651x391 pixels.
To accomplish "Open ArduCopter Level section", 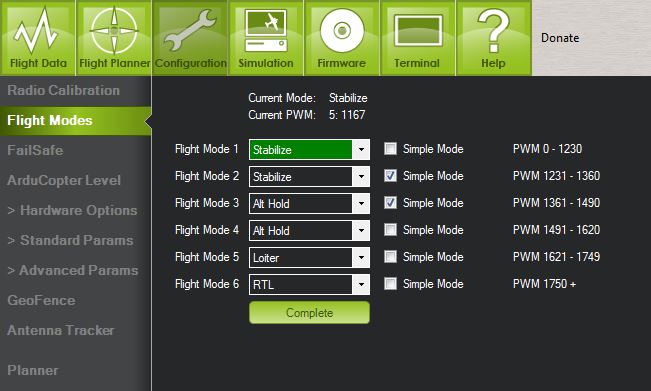I will [x=64, y=180].
